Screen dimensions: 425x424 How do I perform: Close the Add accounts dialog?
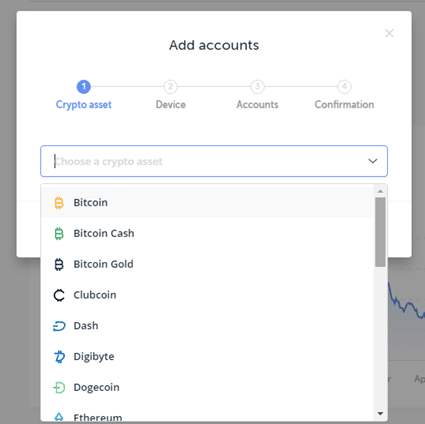coord(389,33)
